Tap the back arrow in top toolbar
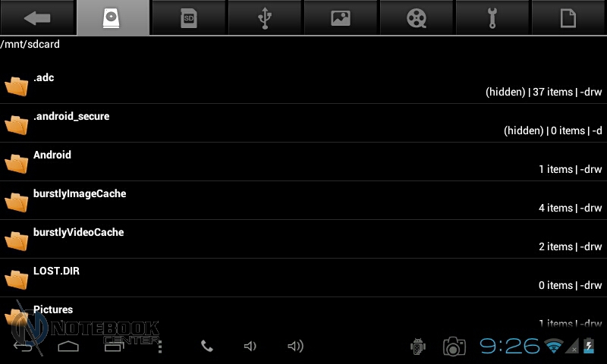 37,17
